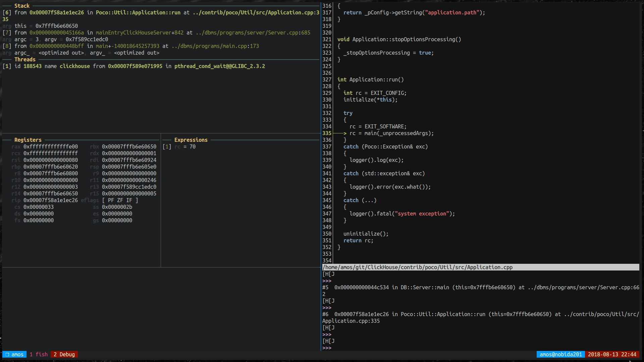Click expression [1] rc = 70
The image size is (644, 362).
click(179, 146)
